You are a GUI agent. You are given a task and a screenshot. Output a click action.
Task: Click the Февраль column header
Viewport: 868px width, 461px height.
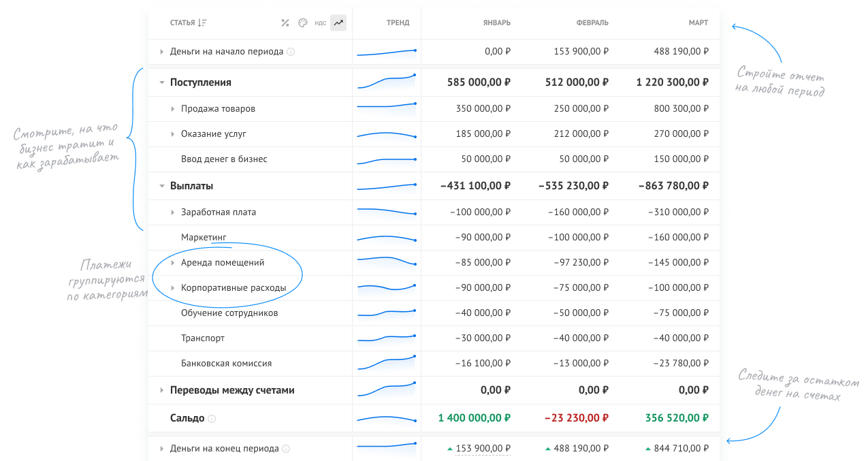click(592, 23)
